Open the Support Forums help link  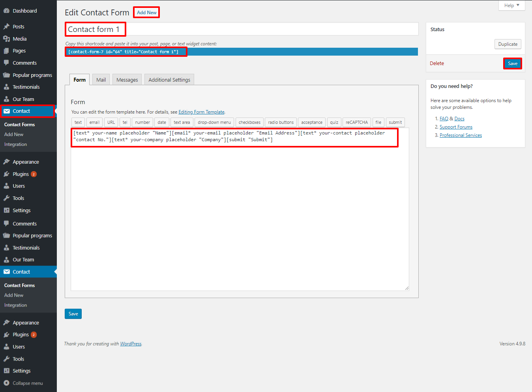456,127
